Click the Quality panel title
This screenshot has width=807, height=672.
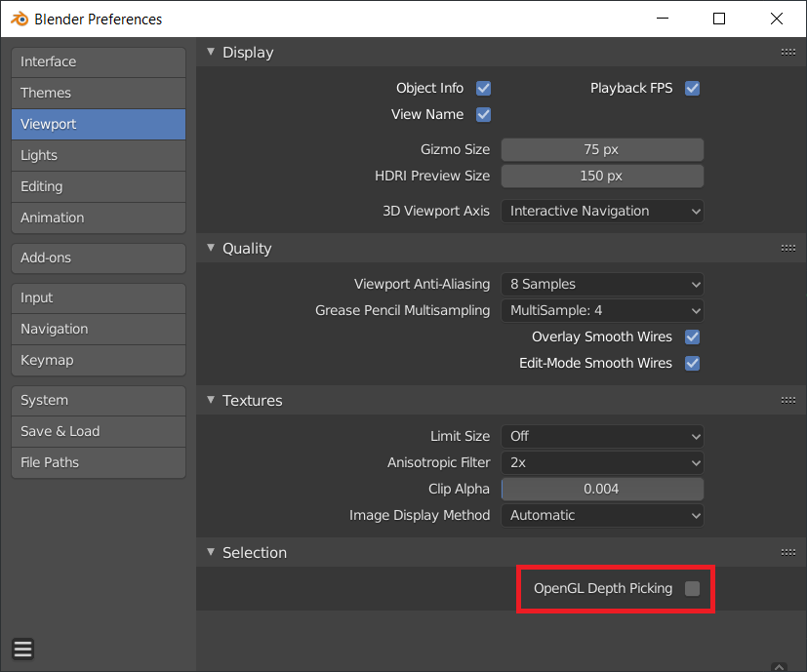tap(247, 249)
